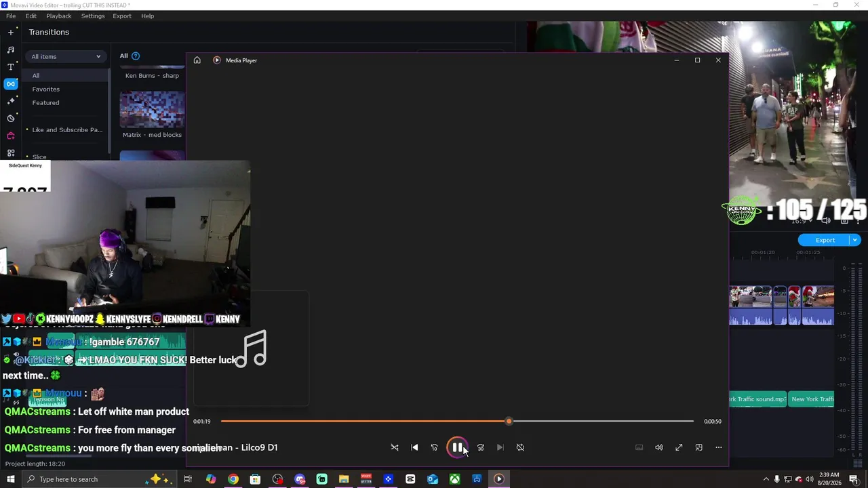
Task: Skip forward 30 seconds in Media Player
Action: (481, 447)
